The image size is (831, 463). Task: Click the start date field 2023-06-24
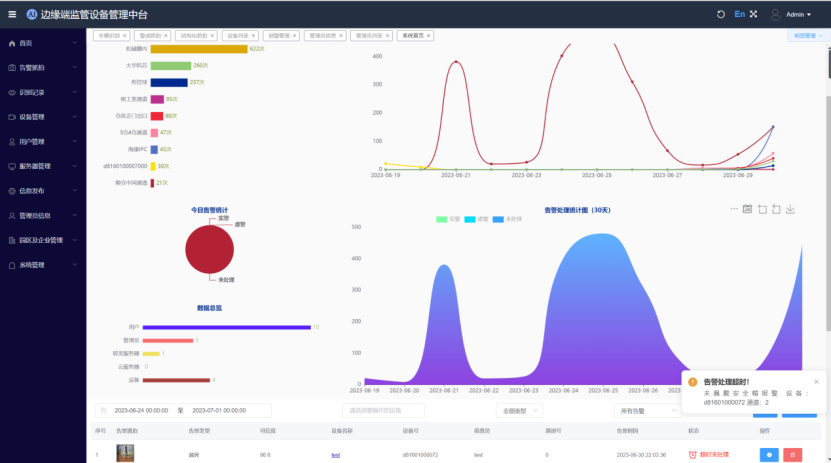click(141, 410)
